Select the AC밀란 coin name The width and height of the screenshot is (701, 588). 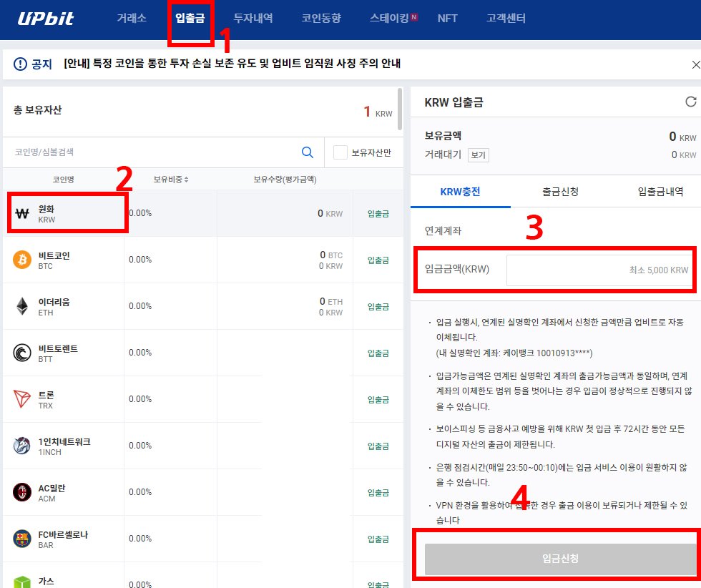pos(52,489)
